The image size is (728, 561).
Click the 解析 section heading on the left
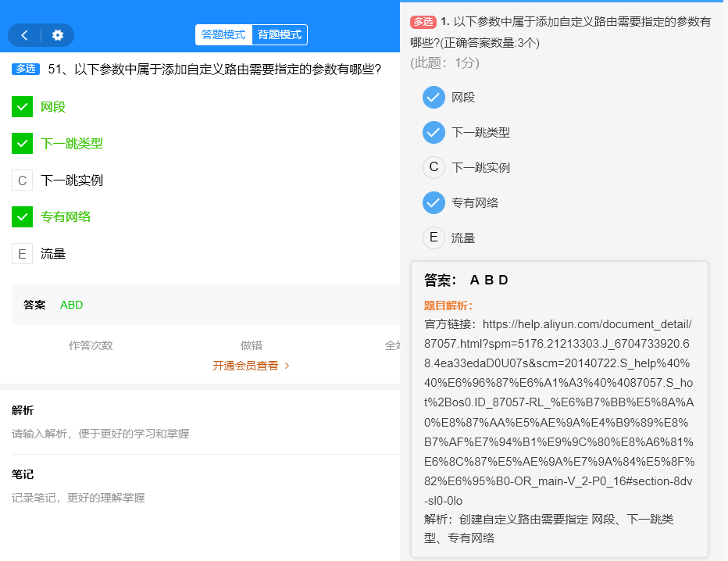point(23,410)
